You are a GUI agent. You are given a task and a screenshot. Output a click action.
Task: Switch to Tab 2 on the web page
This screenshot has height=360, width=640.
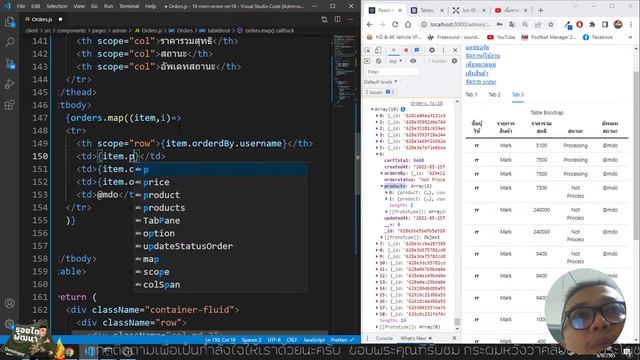coord(494,95)
